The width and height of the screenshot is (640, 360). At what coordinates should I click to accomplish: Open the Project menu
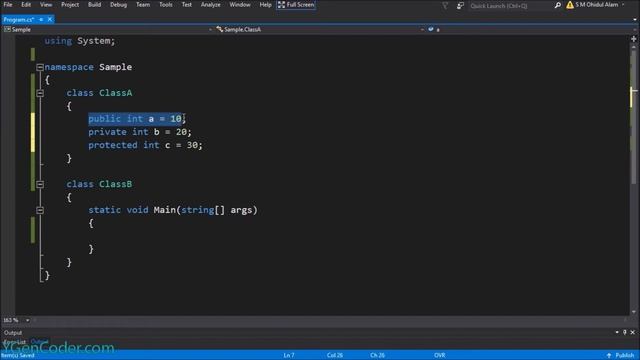[x=70, y=5]
